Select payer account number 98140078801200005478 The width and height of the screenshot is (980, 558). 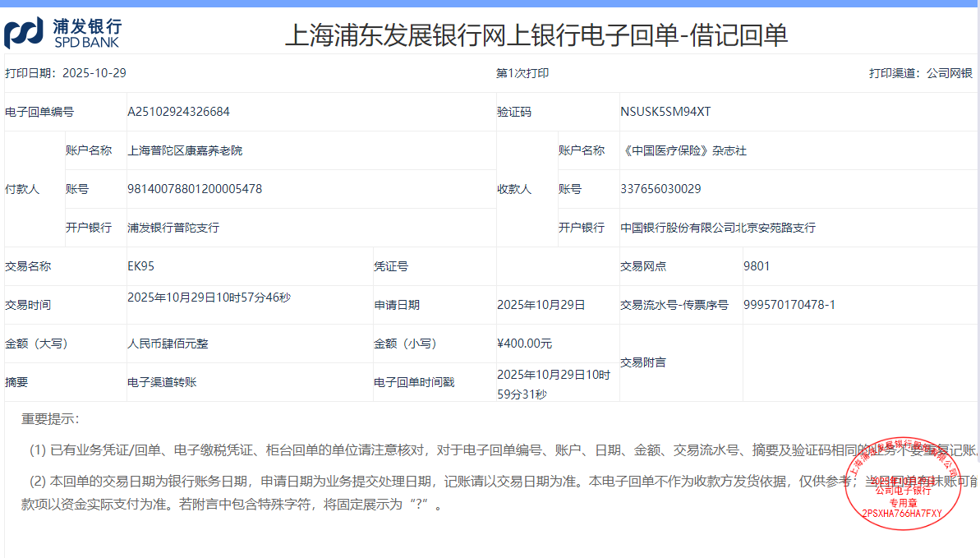click(x=195, y=189)
